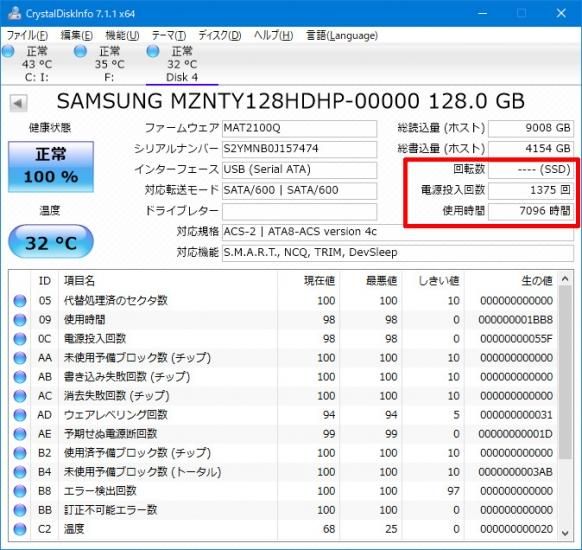Viewport: 582px width, 550px height.
Task: Click the features field S.M.A.R.T., NCQ, TRIM, DevSleep
Action: (398, 253)
